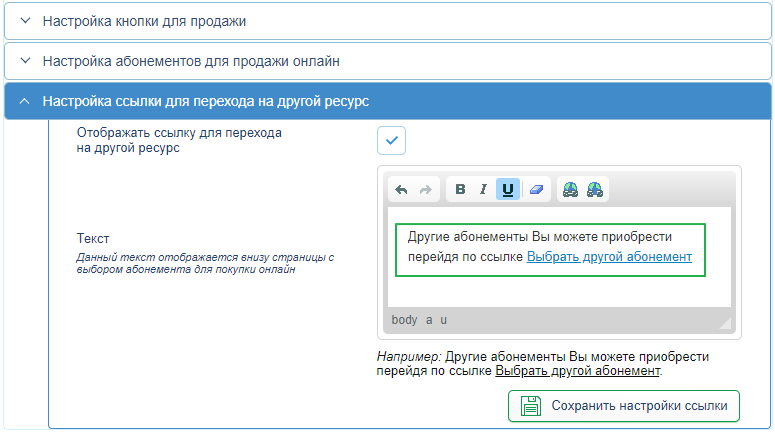Collapse Настройка ссылки для перехода section
775x435 pixels.
pos(388,101)
